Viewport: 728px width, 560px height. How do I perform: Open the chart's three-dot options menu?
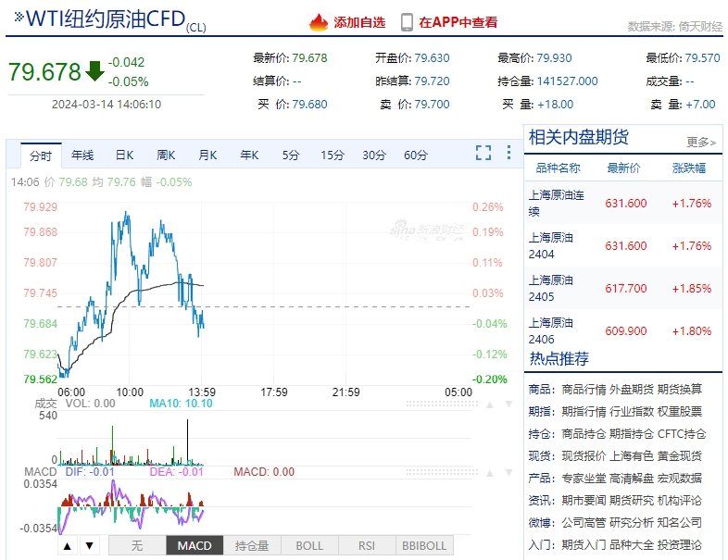(508, 153)
